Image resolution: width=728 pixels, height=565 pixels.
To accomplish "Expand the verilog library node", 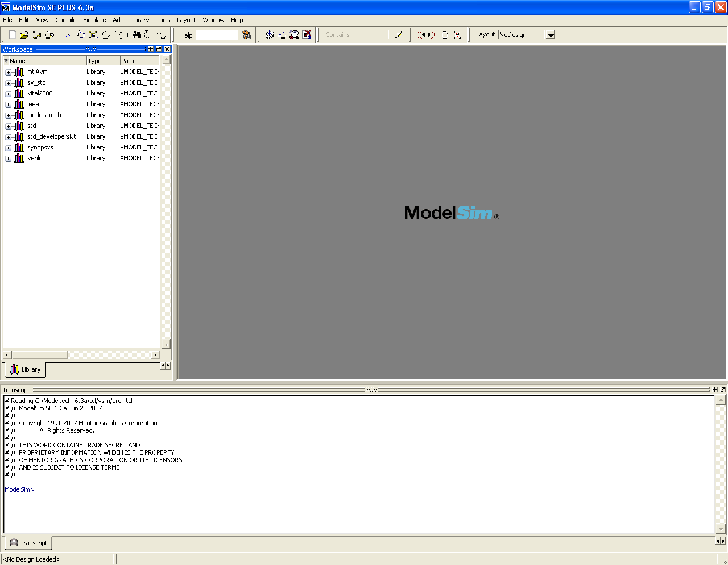I will (8, 159).
